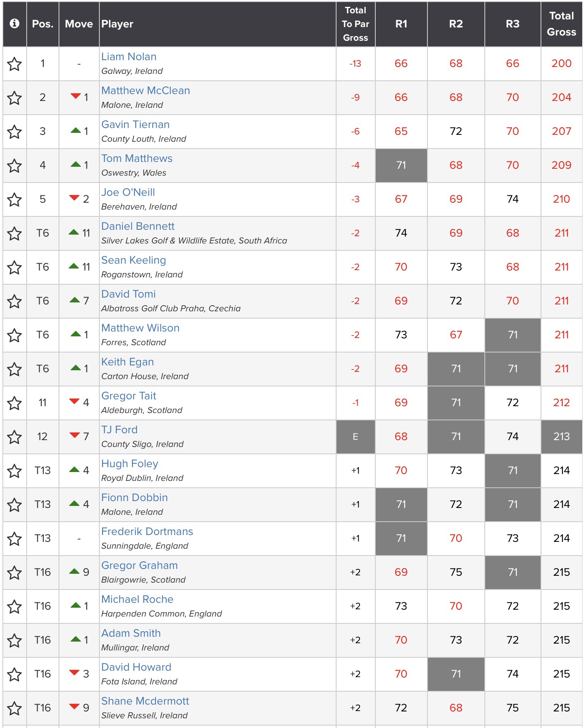Click the Player column header
Viewport: 585px width, 728px height.
(x=117, y=24)
